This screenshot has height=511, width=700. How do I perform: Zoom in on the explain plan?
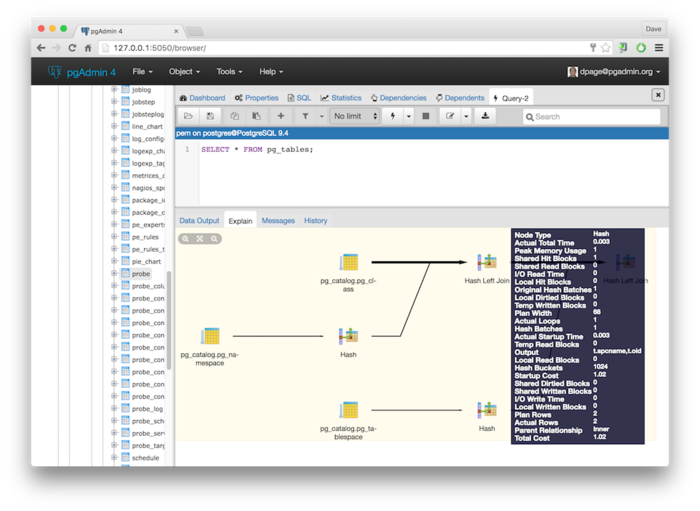pos(185,239)
